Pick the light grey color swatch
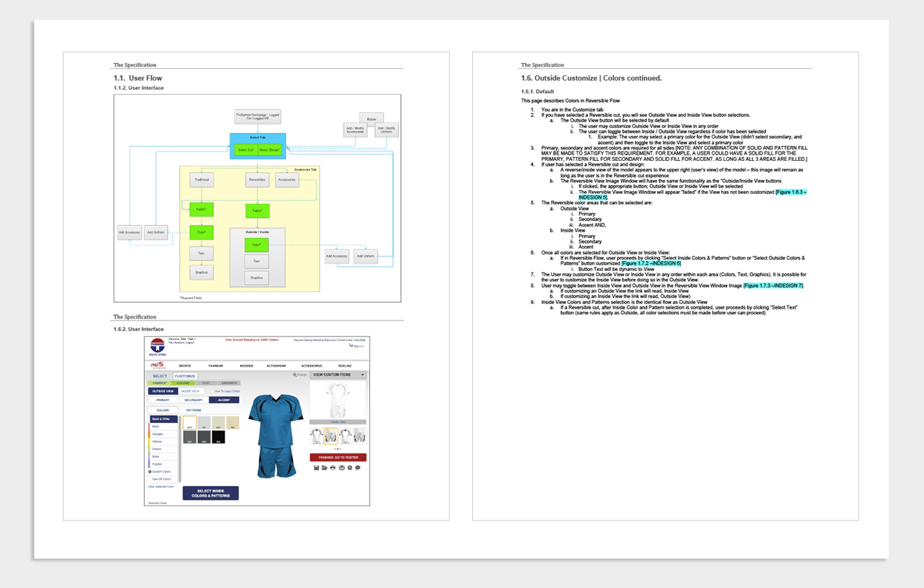924x588 pixels. click(204, 422)
